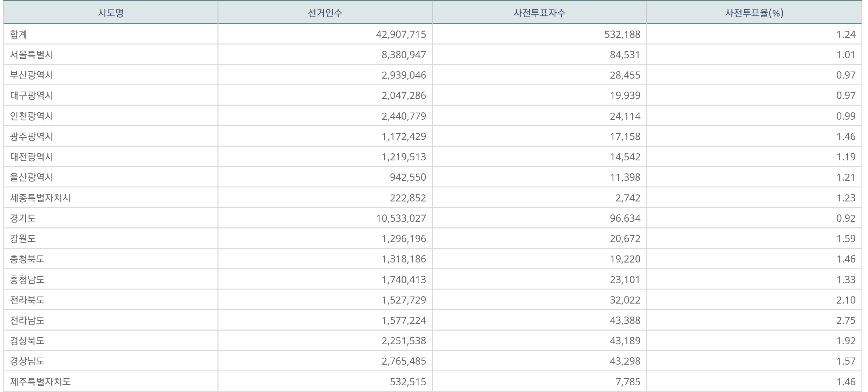Viewport: 868px width, 392px height.
Task: Click 강원도's early voter count 20,672
Action: click(625, 239)
